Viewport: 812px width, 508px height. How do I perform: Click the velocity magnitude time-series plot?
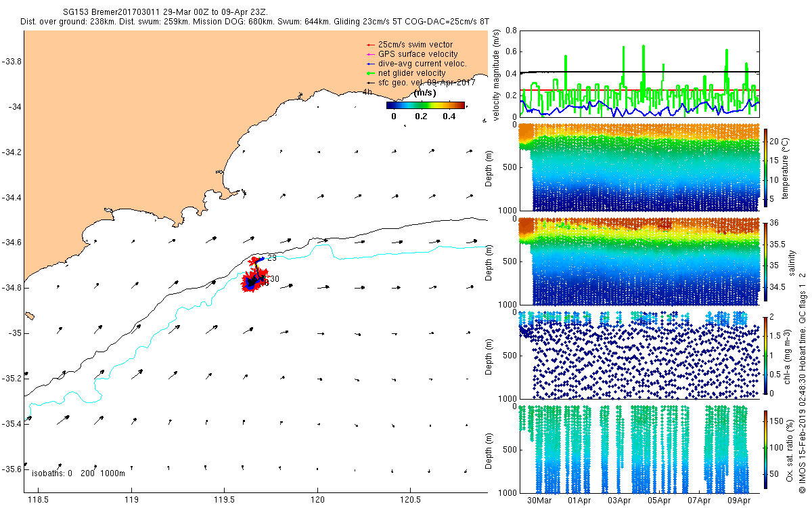point(639,73)
